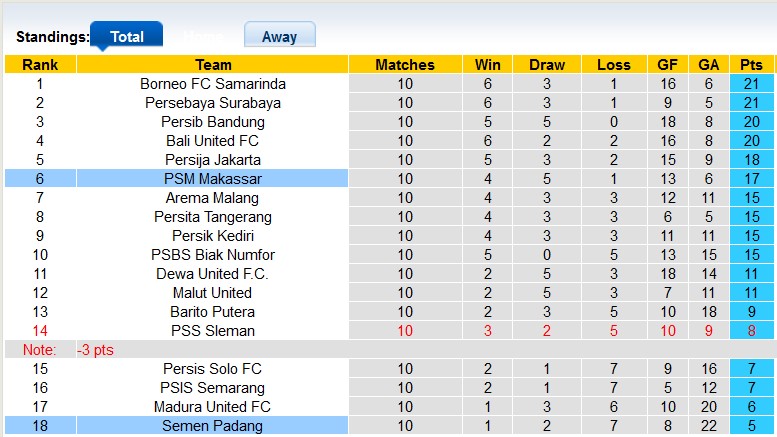
Task: Click the Team column header
Action: click(x=212, y=65)
